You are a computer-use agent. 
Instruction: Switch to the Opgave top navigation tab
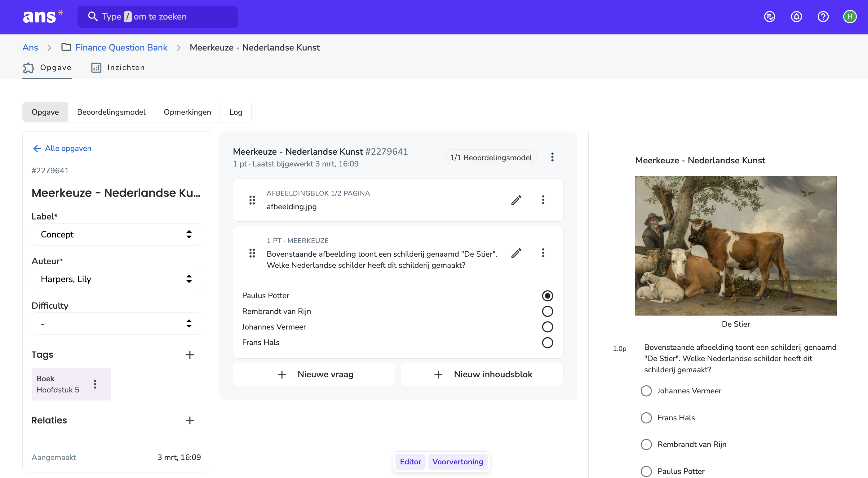pos(47,68)
